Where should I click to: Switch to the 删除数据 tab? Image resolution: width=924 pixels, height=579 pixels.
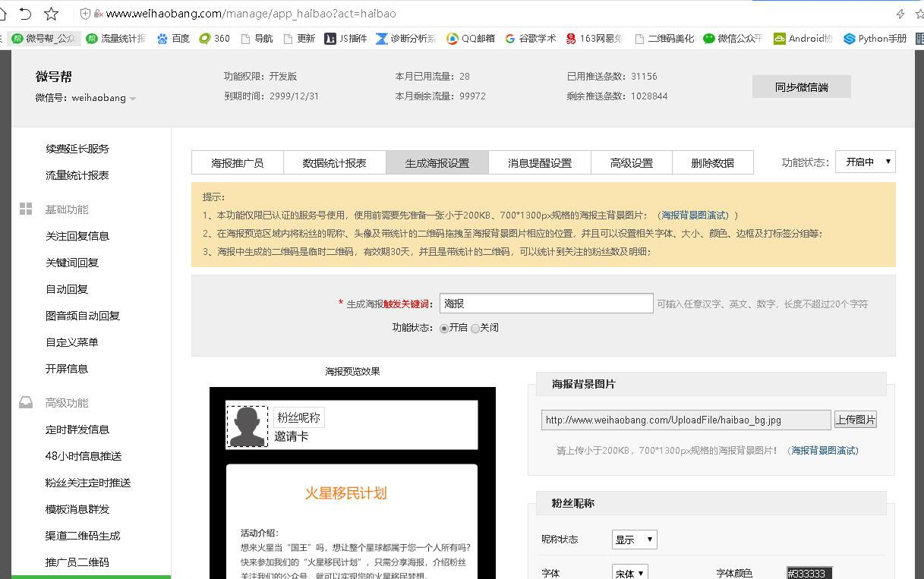coord(712,162)
